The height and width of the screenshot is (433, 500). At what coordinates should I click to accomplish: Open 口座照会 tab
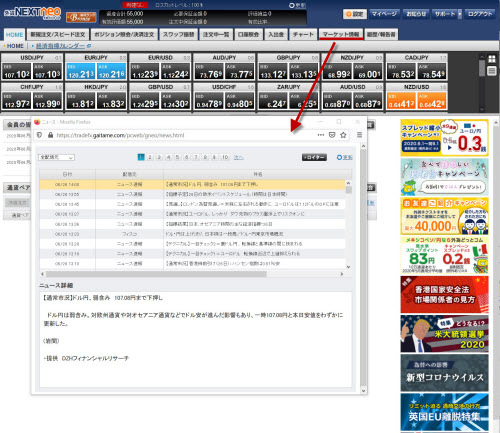[248, 34]
